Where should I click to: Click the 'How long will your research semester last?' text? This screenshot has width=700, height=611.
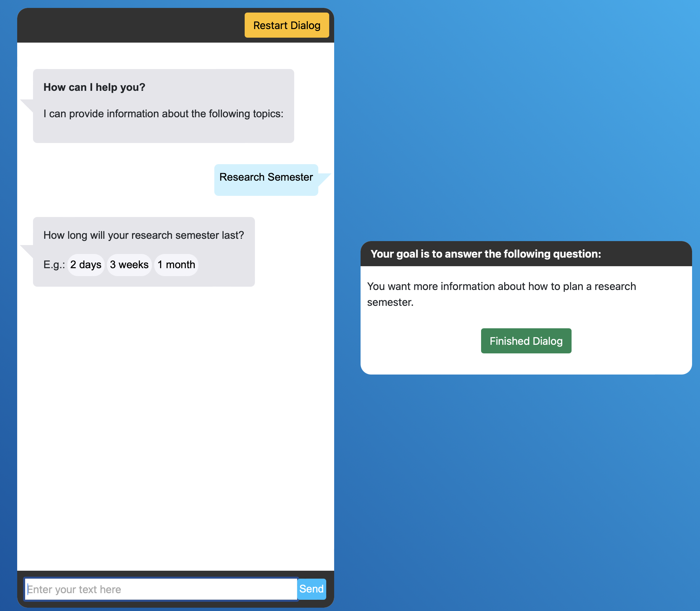(144, 235)
